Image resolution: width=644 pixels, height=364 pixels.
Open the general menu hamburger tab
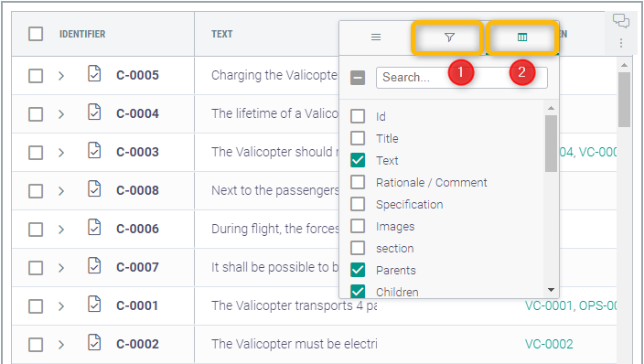click(x=376, y=37)
